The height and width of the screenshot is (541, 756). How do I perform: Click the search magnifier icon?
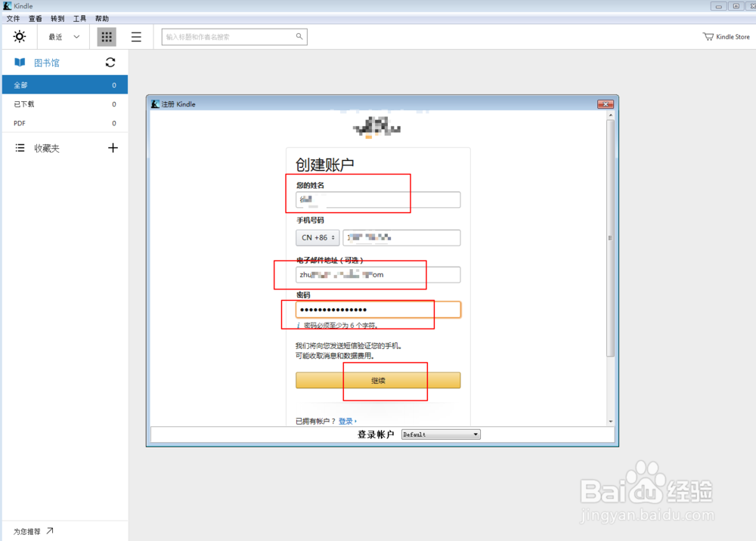coord(299,36)
